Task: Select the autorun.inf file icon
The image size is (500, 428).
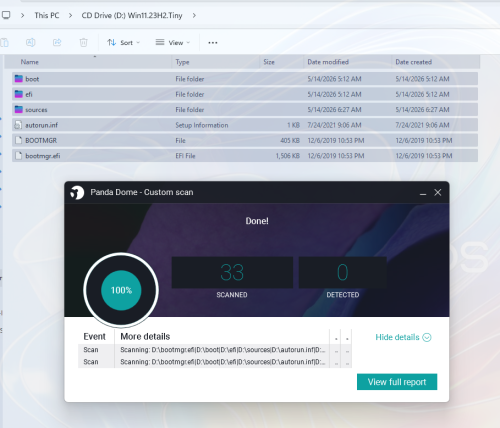Action: pyautogui.click(x=18, y=125)
